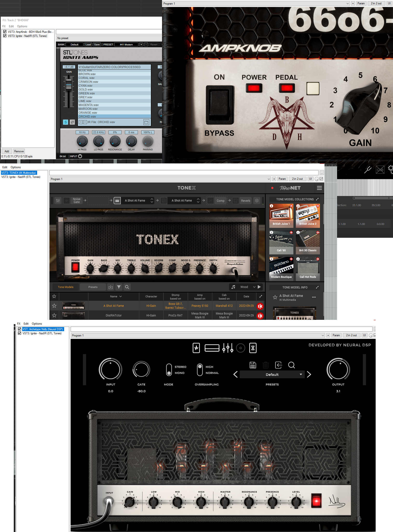Open FX menu in the BHD666 FX window
393x532 pixels.
tap(4, 26)
